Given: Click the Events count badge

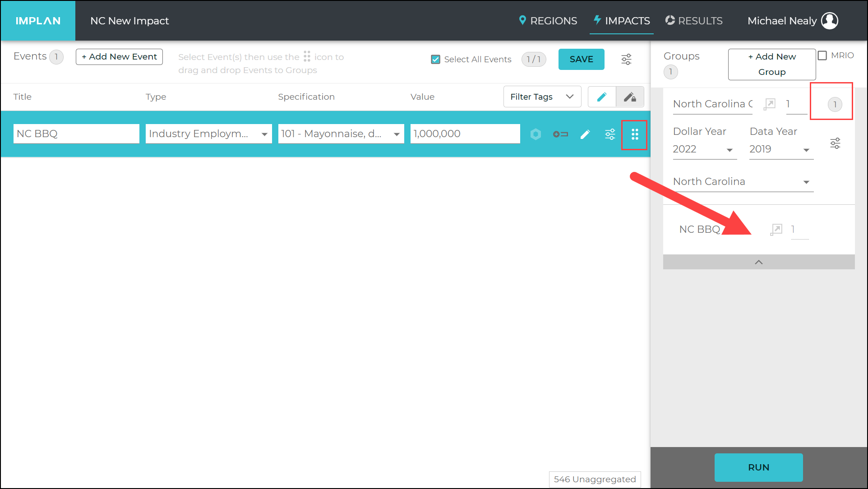Looking at the screenshot, I should [56, 57].
